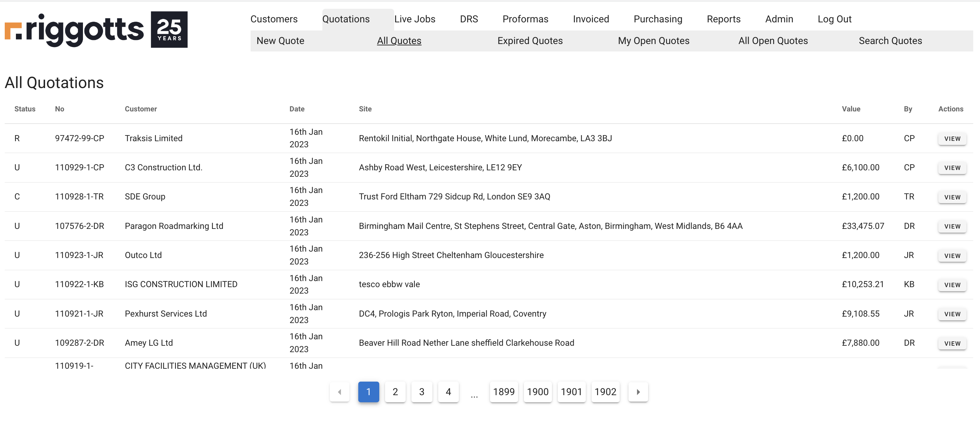Screen dimensions: 980x428
Task: Open the Live Jobs menu
Action: tap(414, 19)
